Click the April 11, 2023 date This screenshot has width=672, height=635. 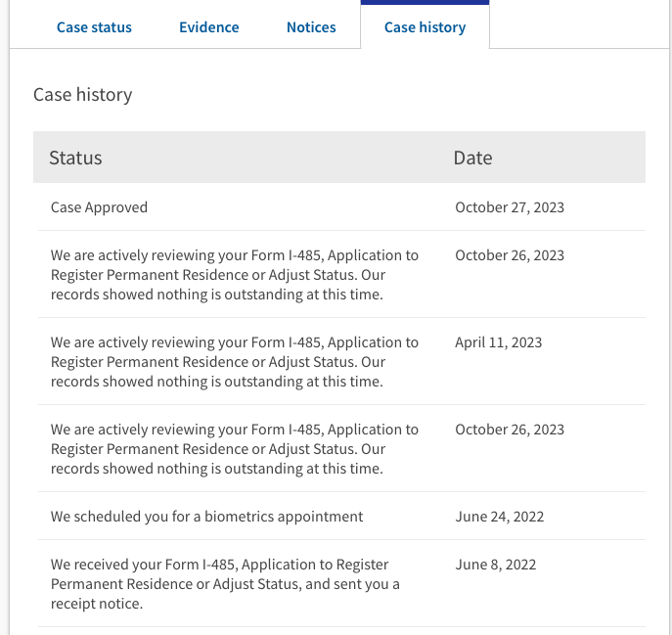click(499, 342)
